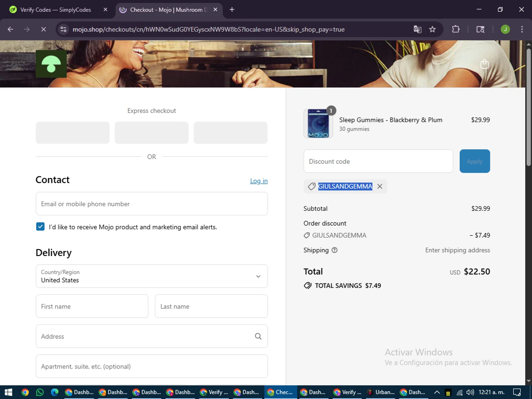This screenshot has height=399, width=532.
Task: Bookmark this page with the star icon
Action: (x=432, y=29)
